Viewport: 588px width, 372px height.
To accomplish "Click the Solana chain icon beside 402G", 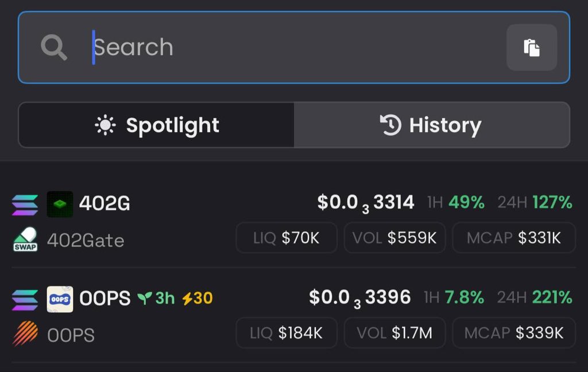I will tap(25, 205).
